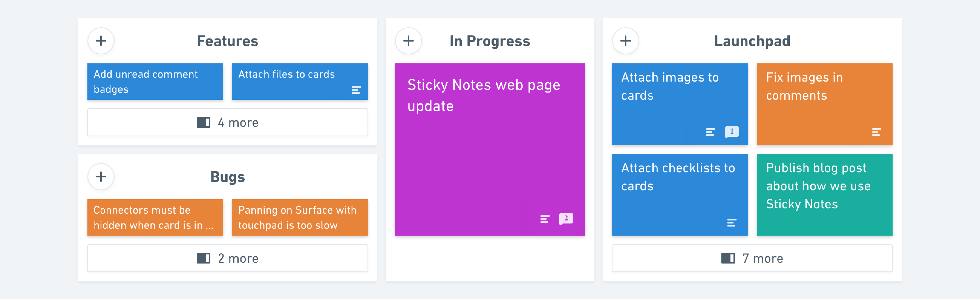
Task: Click the In Progress list heading
Action: tap(490, 41)
